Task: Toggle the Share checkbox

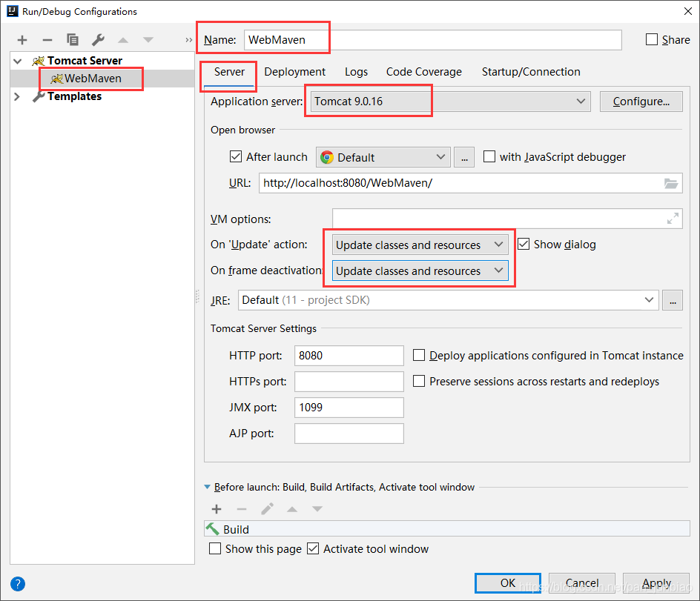Action: (652, 40)
